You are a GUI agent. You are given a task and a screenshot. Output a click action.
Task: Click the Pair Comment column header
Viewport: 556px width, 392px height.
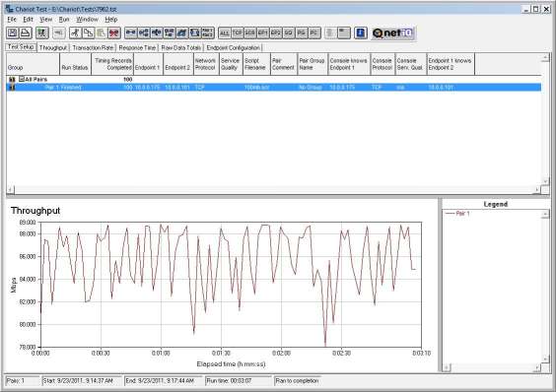284,64
